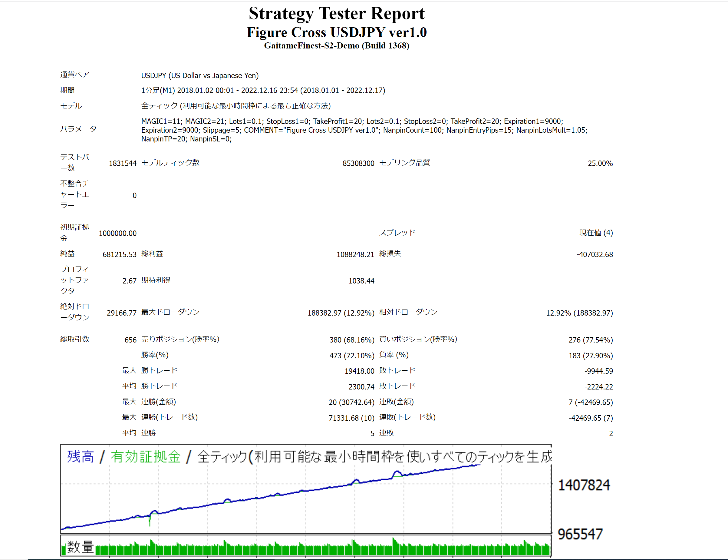Click the green equity dip on chart
The height and width of the screenshot is (560, 728).
150,521
